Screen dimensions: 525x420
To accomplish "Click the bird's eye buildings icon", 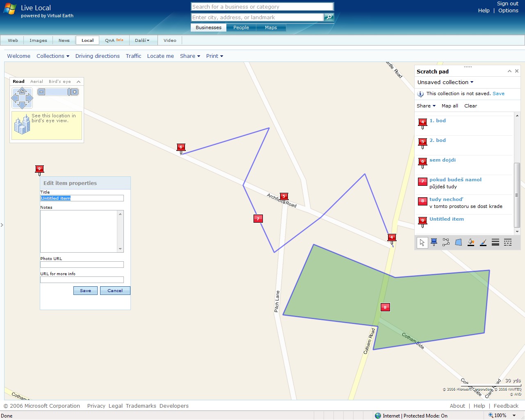I will tap(22, 125).
